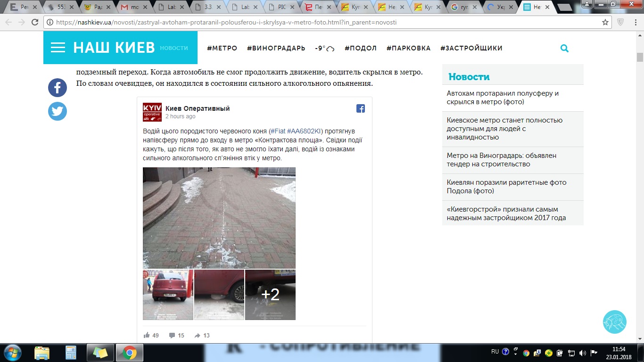Click the like thumbs-up icon under post
The height and width of the screenshot is (362, 644).
[x=147, y=335]
